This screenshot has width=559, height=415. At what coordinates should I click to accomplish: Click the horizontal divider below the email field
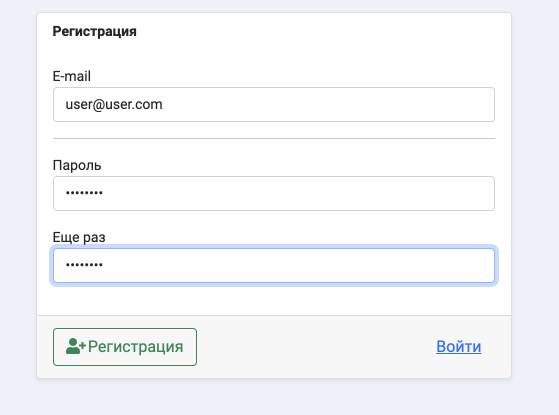274,138
